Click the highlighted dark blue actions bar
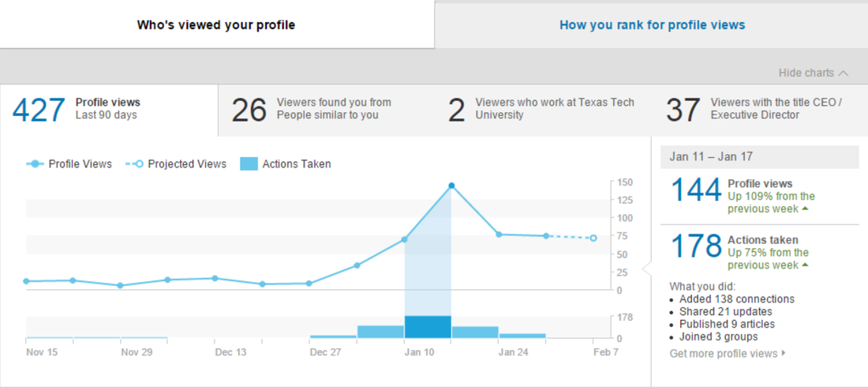The height and width of the screenshot is (387, 868). 428,326
